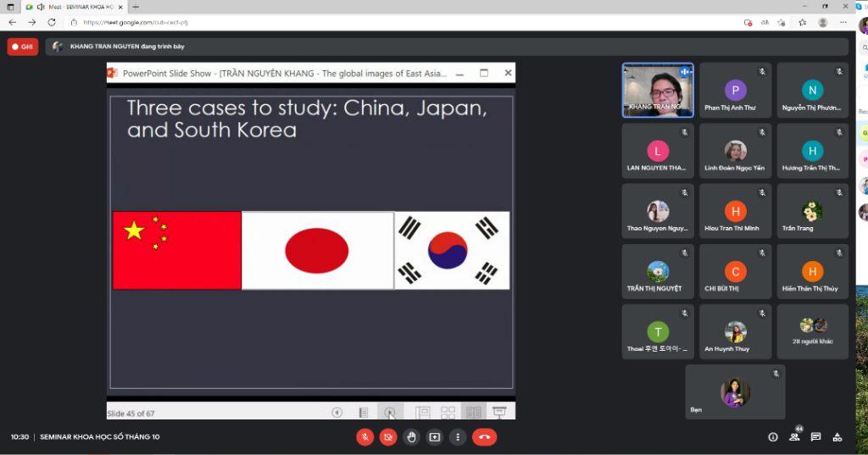The height and width of the screenshot is (455, 868).
Task: Open tab actions menu icon
Action: (10, 7)
